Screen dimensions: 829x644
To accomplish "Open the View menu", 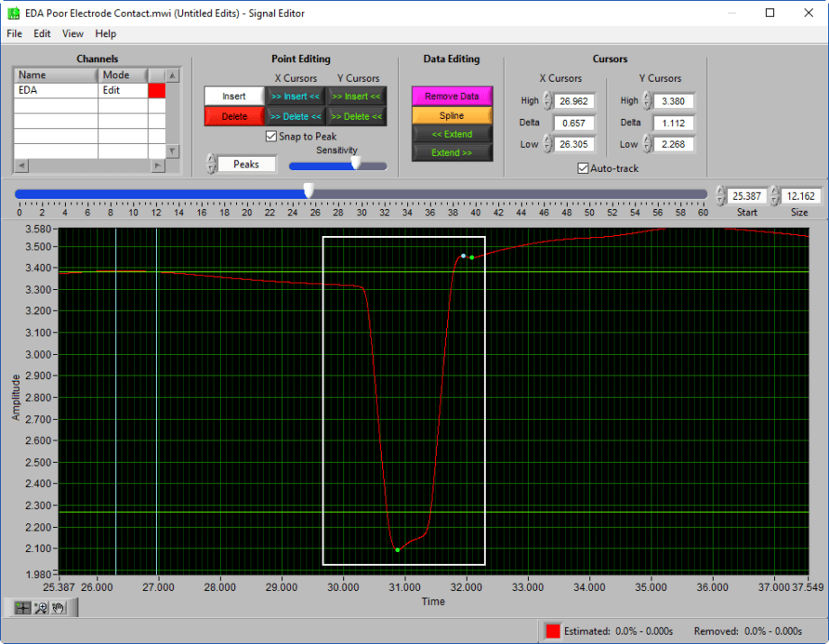I will 72,33.
